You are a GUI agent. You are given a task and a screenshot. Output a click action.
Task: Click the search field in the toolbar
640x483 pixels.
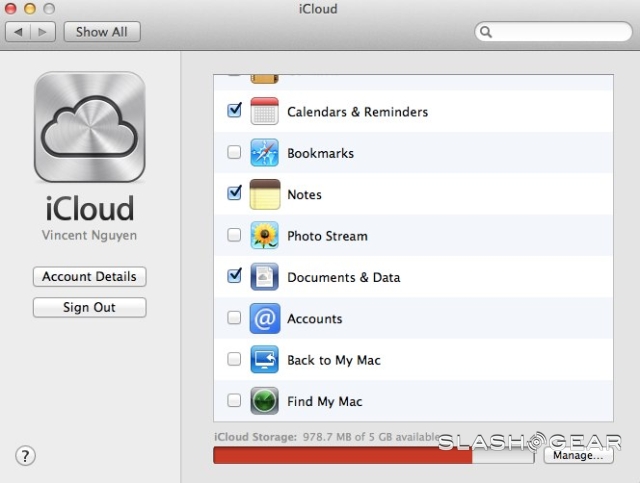coord(551,32)
